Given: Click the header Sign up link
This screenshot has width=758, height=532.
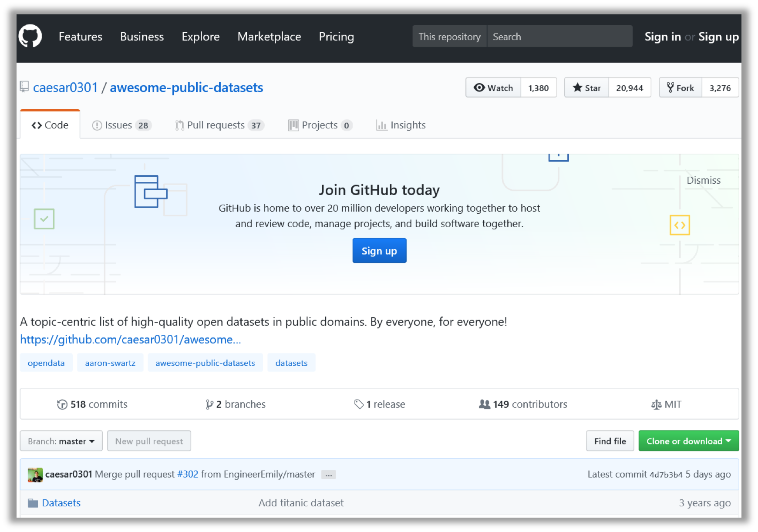Looking at the screenshot, I should pyautogui.click(x=718, y=37).
